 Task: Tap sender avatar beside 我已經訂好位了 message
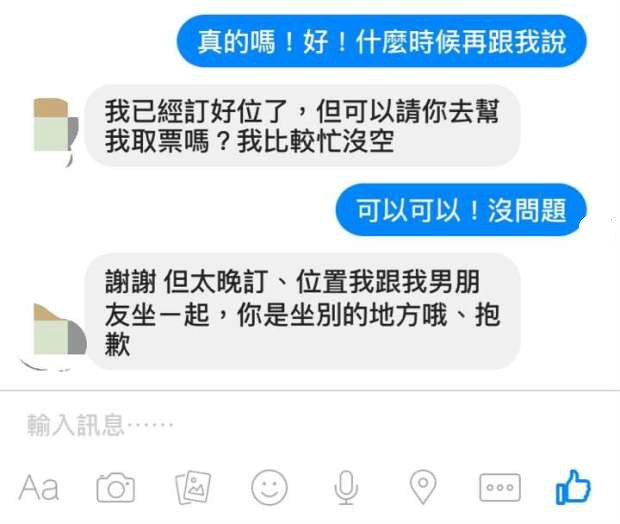coord(55,129)
